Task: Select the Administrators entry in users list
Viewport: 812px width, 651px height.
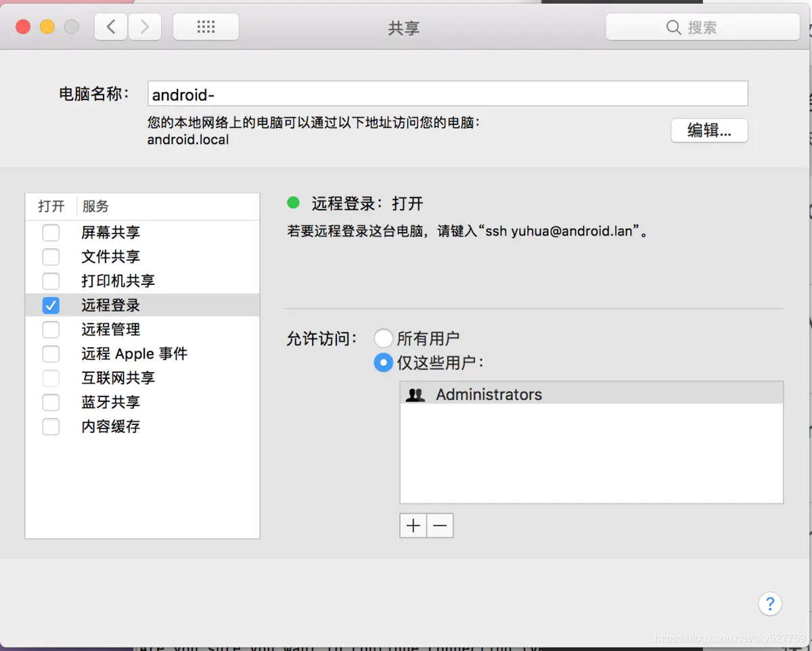Action: coord(591,395)
